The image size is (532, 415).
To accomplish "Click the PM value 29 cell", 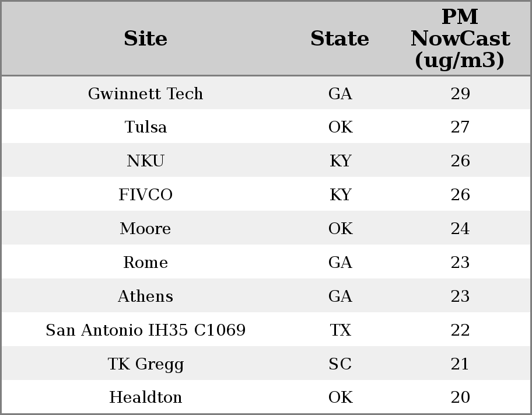I will tap(460, 93).
